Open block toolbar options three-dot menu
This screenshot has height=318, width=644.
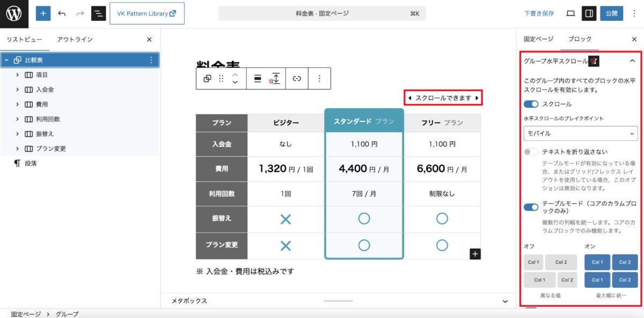pos(319,78)
